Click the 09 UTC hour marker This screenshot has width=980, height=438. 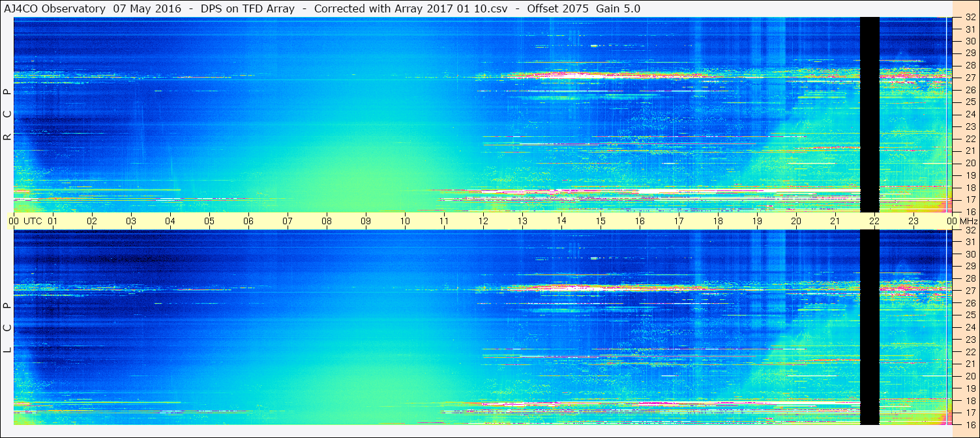(366, 221)
